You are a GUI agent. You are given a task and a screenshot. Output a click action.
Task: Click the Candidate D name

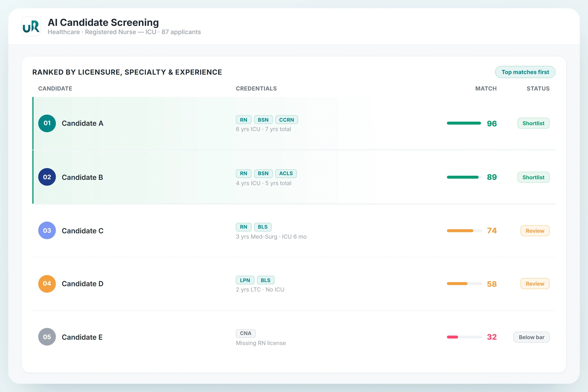83,284
